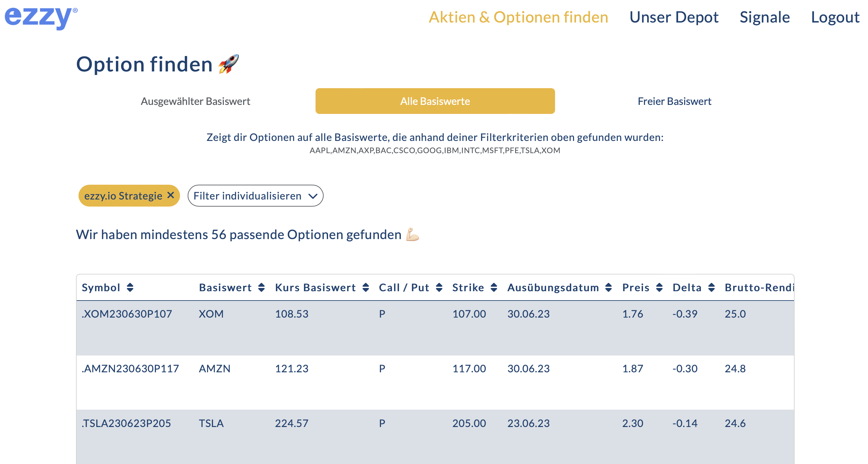The image size is (868, 464).
Task: Sort by Kurs Basiswert arrows
Action: click(x=366, y=287)
